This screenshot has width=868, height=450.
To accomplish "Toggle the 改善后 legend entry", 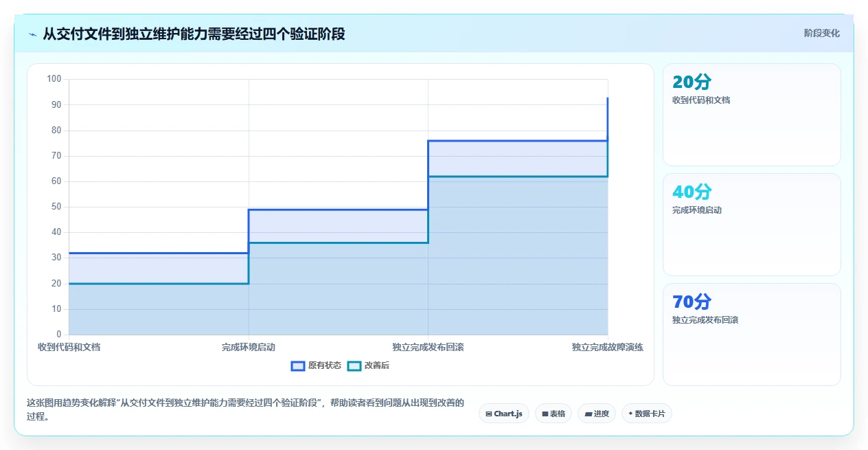I will 368,365.
